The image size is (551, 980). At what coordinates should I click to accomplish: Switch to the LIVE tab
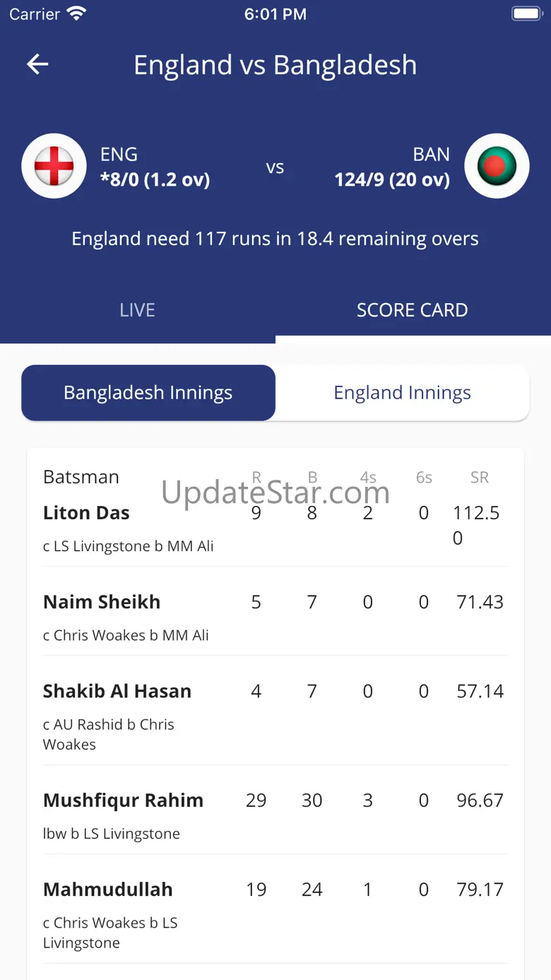pos(137,310)
